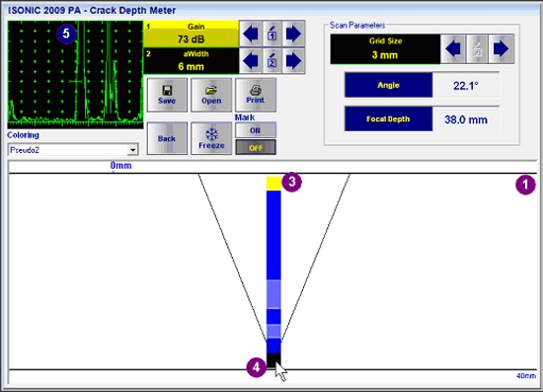Print the scan results
543x392 pixels.
point(256,95)
